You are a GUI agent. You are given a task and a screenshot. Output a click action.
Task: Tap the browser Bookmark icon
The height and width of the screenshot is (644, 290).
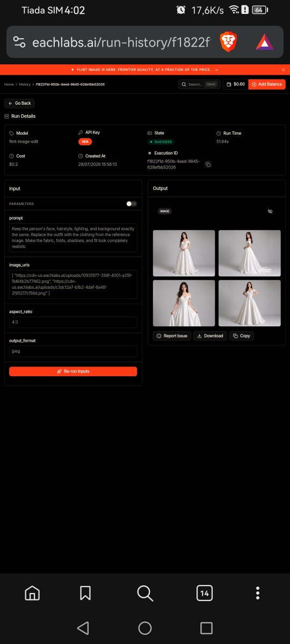(x=85, y=593)
